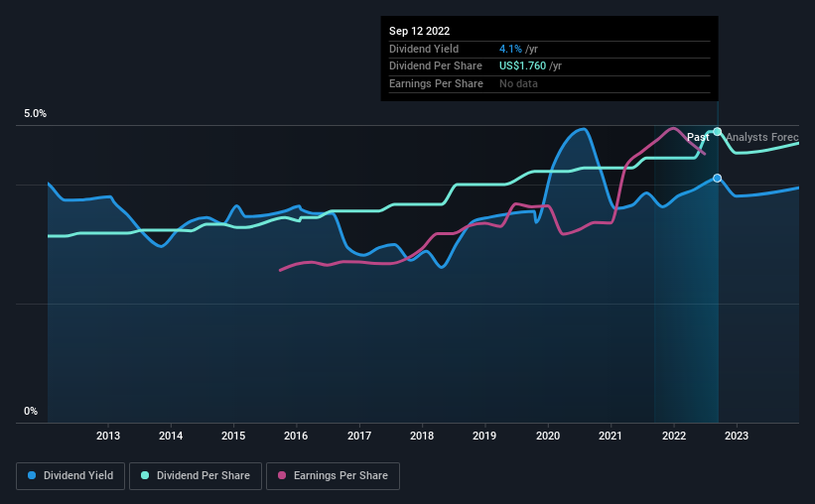This screenshot has width=815, height=504.
Task: Toggle the Dividend Per Share legend series
Action: coord(201,476)
